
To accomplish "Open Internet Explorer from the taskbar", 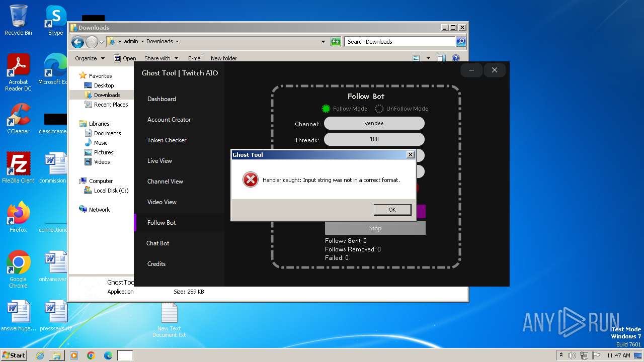I will click(40, 355).
